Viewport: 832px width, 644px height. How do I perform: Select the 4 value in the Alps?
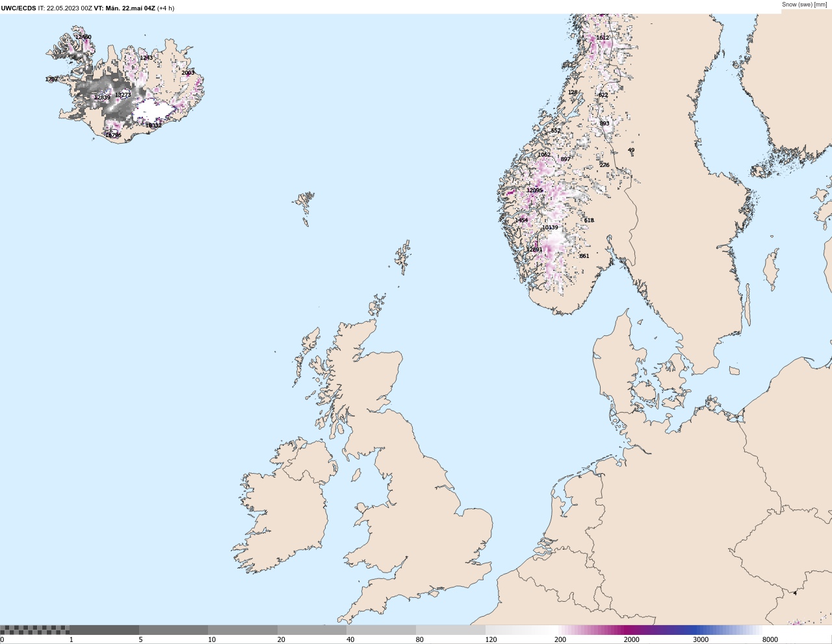[x=795, y=593]
